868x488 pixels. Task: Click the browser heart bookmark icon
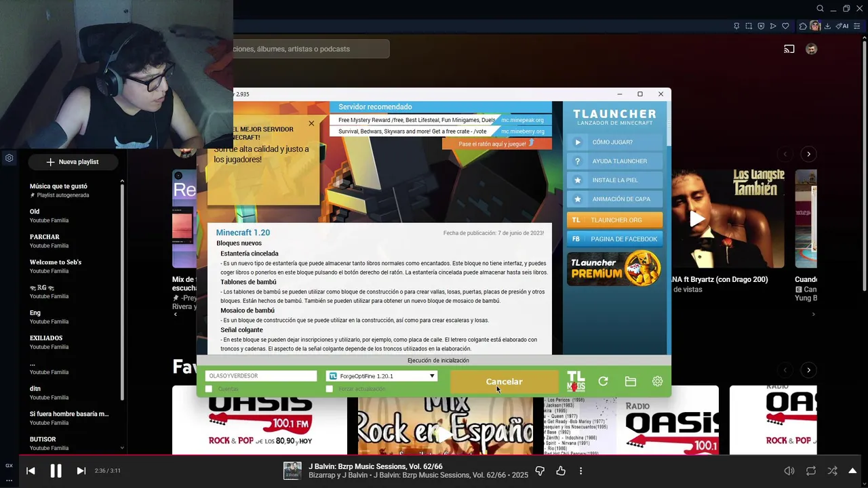[785, 26]
